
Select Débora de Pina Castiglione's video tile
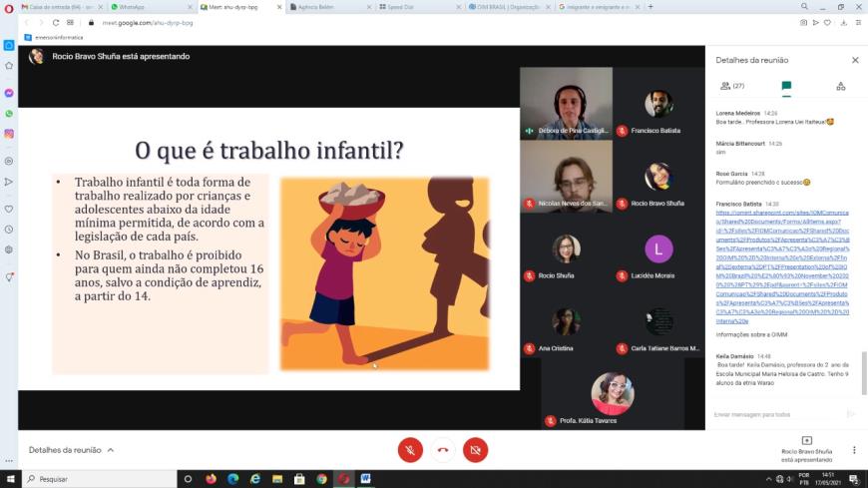pyautogui.click(x=566, y=103)
